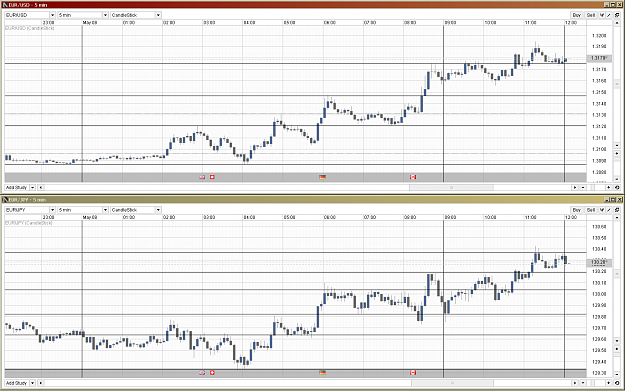Viewport: 625px width, 391px height.
Task: Click Buy button in EUR/USD chart
Action: tap(576, 15)
